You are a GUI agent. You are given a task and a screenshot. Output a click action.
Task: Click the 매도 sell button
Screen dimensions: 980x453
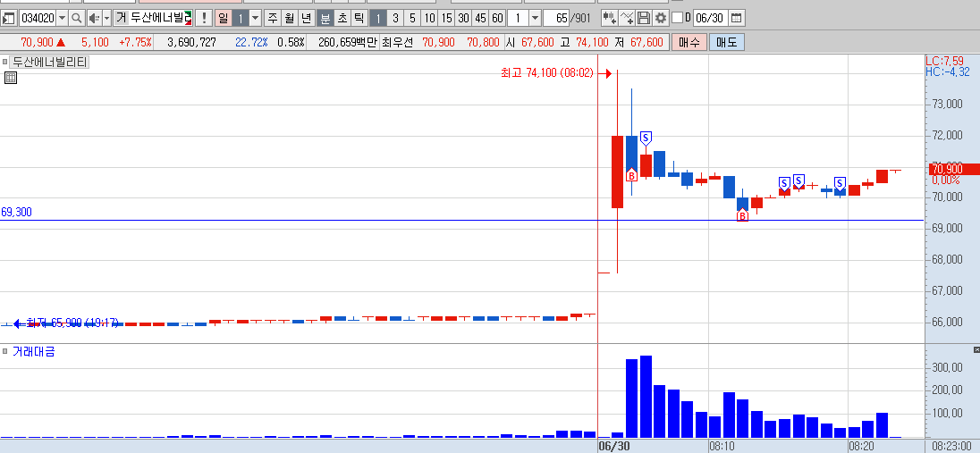727,43
